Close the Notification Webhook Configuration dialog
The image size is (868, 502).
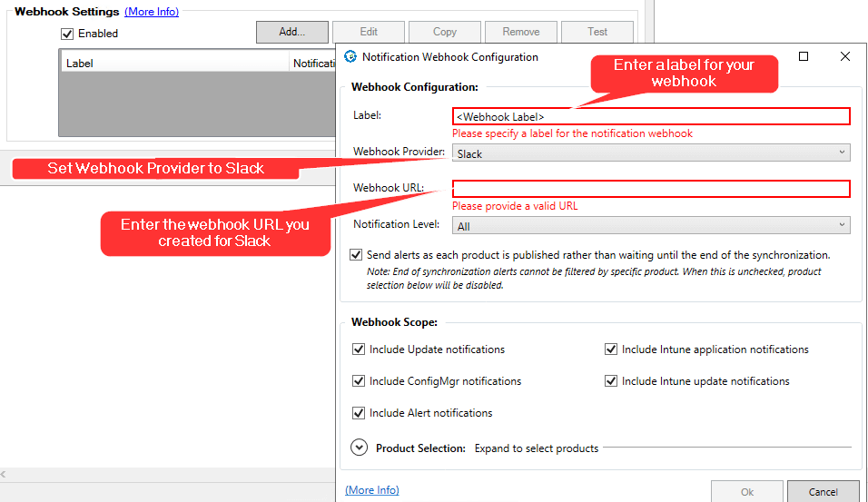tap(844, 56)
